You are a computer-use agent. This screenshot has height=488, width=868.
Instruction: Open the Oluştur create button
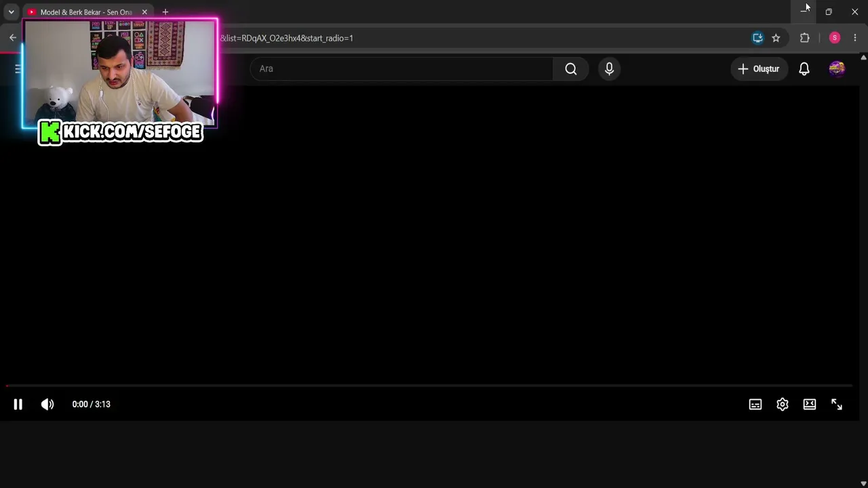pos(759,68)
